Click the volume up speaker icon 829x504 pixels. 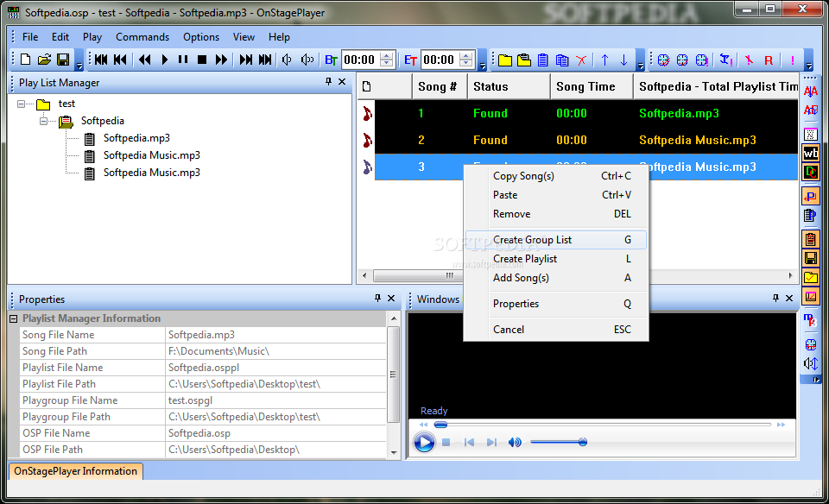[307, 60]
